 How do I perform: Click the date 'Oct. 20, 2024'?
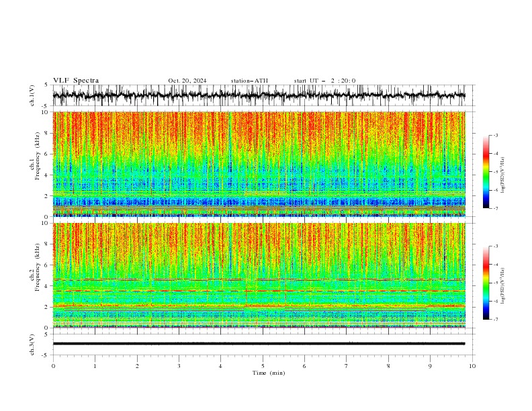187,81
